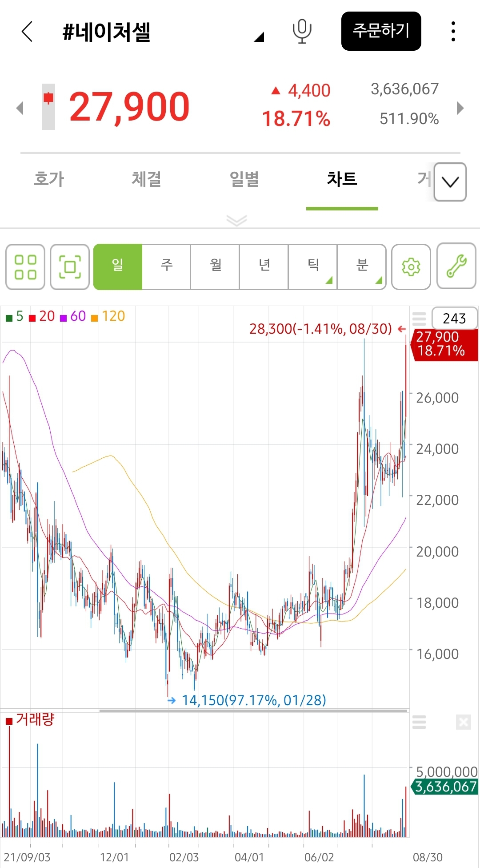
Task: Tap the microphone voice search icon
Action: (302, 32)
